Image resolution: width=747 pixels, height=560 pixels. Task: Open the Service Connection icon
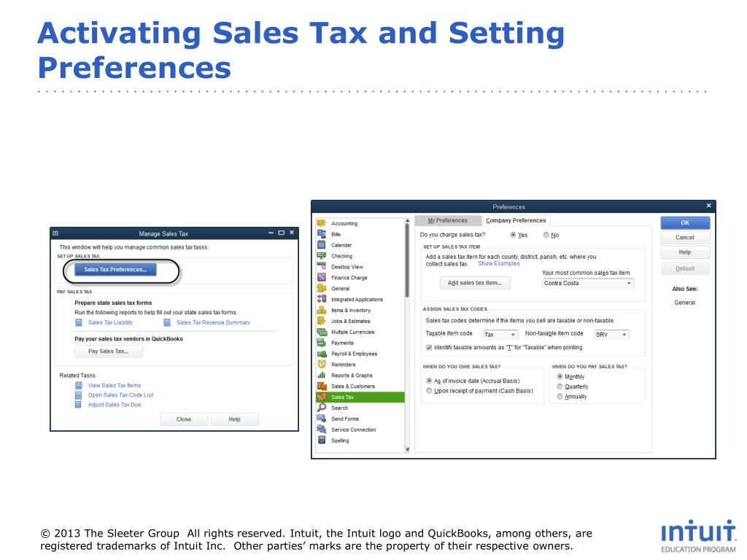tap(322, 429)
